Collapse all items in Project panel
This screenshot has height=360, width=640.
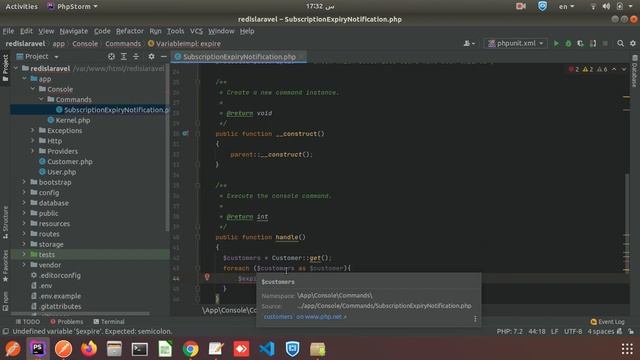tap(136, 56)
